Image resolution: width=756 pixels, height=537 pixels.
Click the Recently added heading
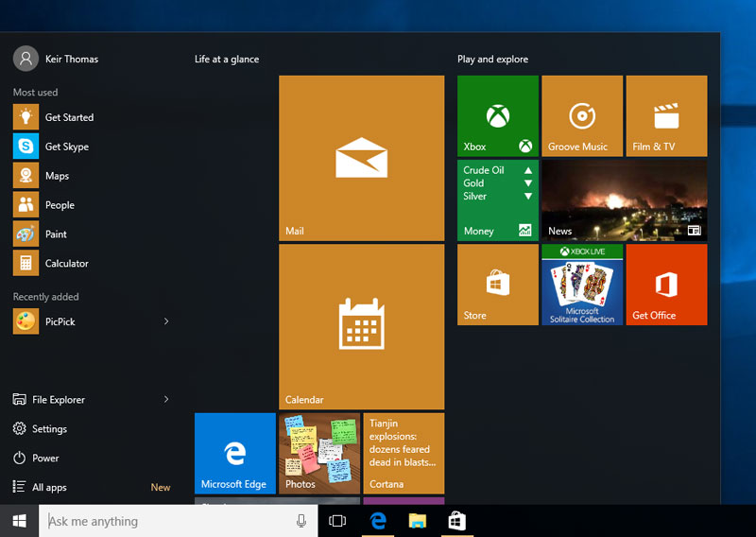point(45,297)
